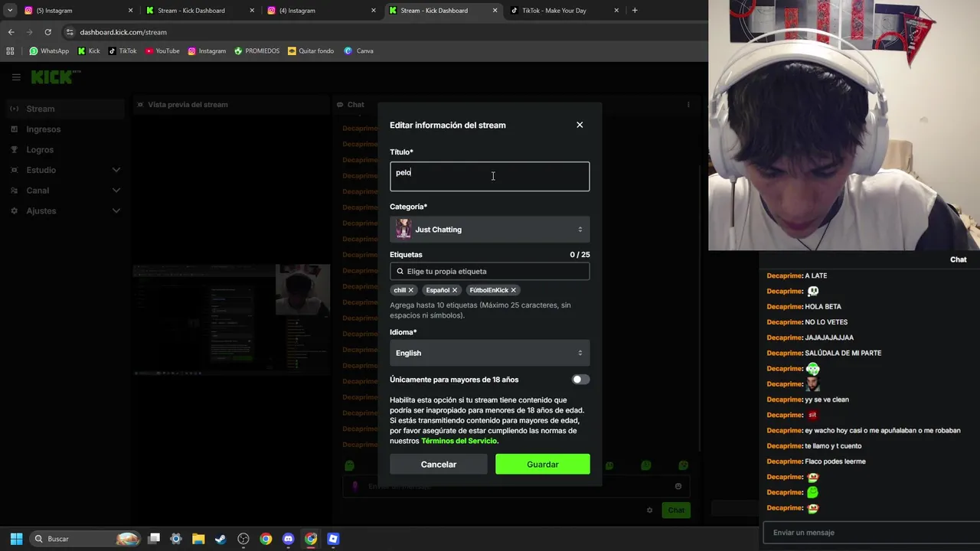This screenshot has height=551, width=980.
Task: Open the Idioma English dropdown
Action: 489,353
